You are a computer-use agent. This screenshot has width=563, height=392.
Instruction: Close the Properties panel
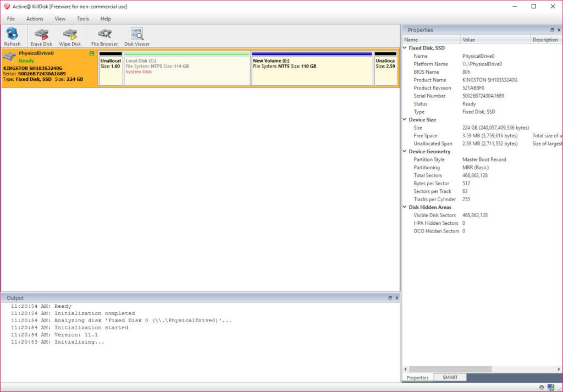pyautogui.click(x=559, y=30)
